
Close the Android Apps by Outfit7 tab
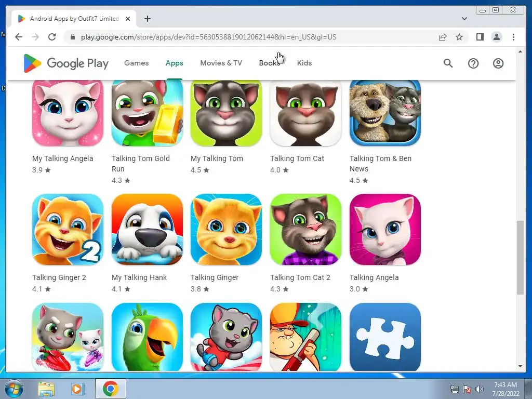point(128,19)
